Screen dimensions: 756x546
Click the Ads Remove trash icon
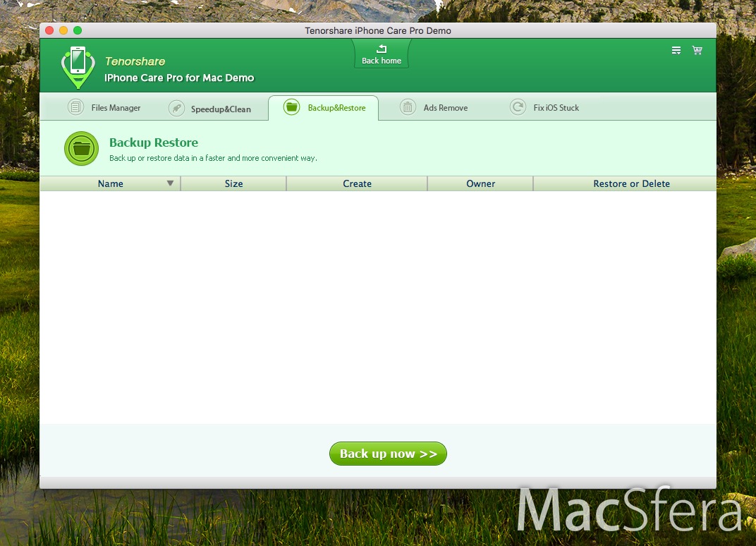[408, 107]
